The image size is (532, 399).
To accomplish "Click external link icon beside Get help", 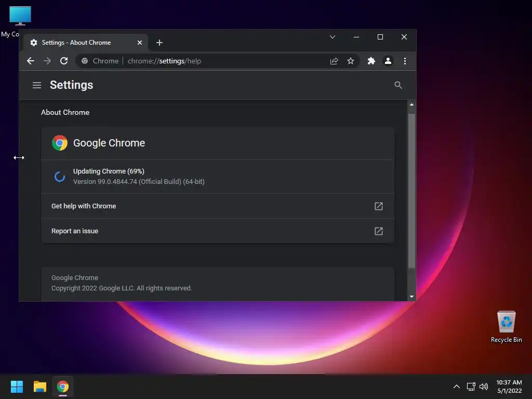I will tap(379, 206).
